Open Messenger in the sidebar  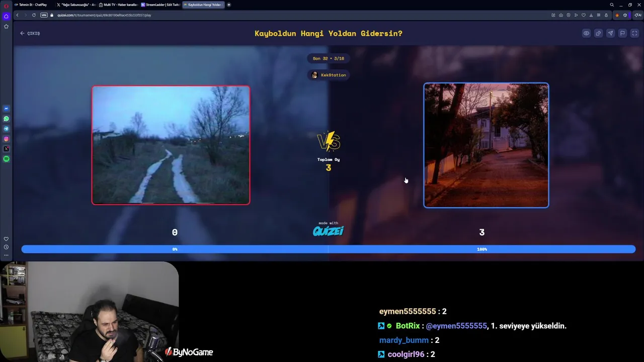6,109
